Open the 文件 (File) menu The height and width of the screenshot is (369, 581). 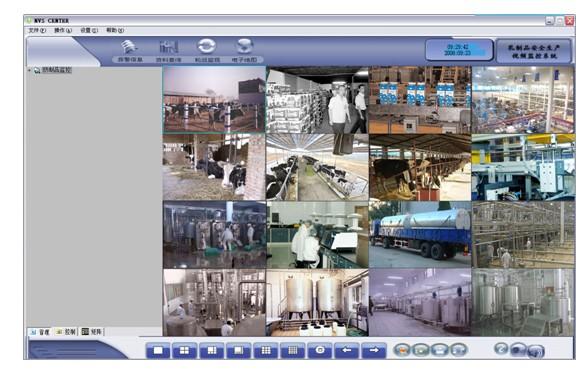point(37,30)
